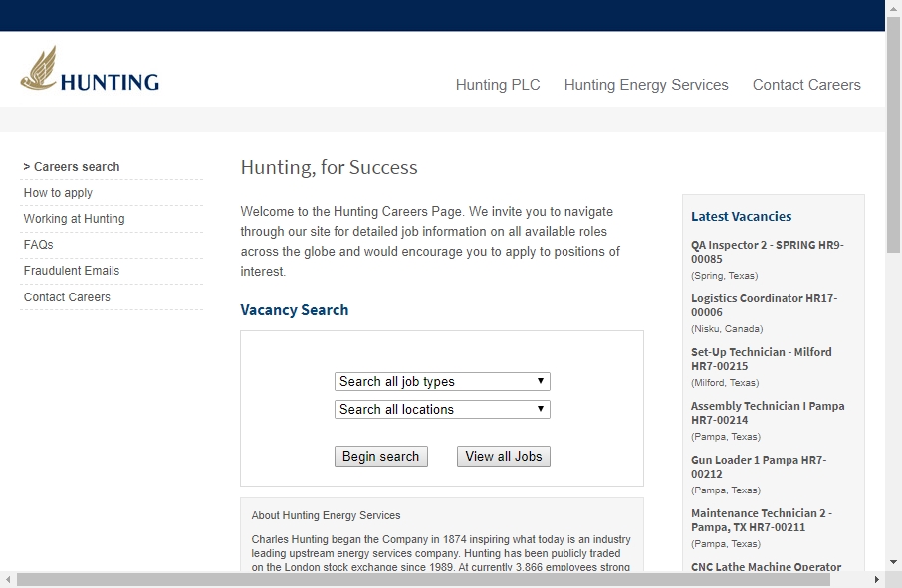The image size is (902, 588).
Task: Click the (Milford, Texas) location text
Action: click(725, 383)
